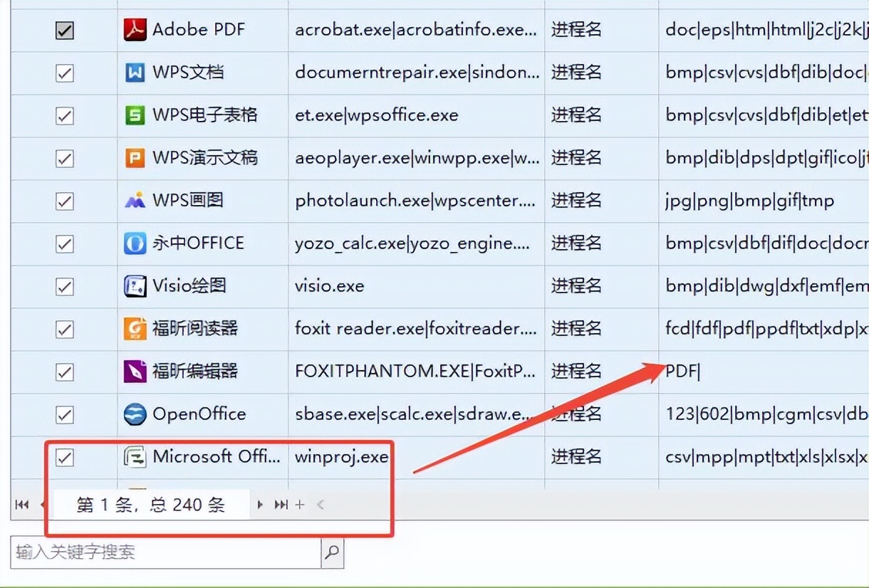Click the WPS画图 app icon
869x588 pixels.
[x=135, y=201]
